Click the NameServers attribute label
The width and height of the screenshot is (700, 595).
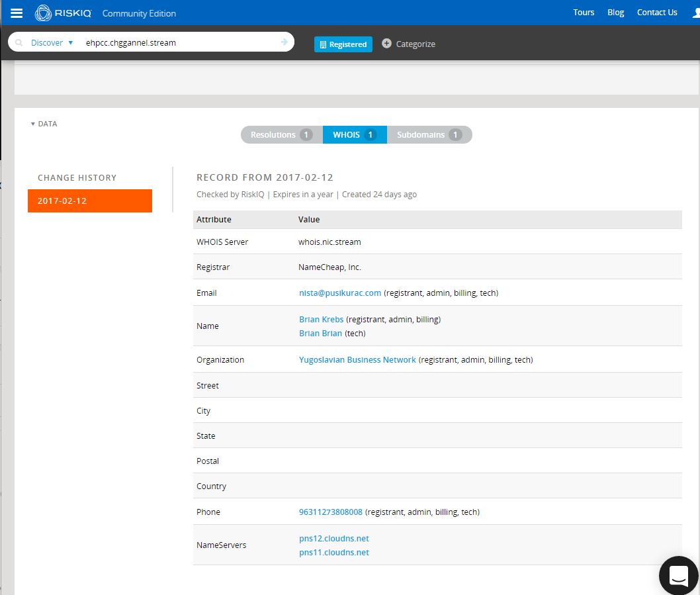point(222,545)
